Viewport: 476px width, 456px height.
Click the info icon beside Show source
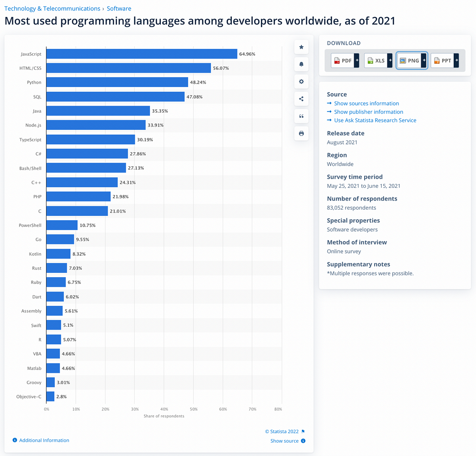pos(303,441)
